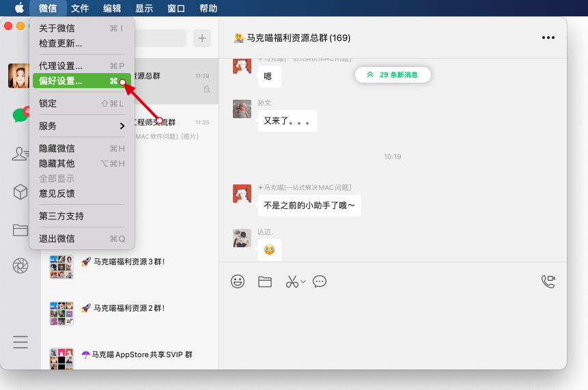Screen dimensions: 588x390
Task: Start a voice or video call
Action: 548,281
